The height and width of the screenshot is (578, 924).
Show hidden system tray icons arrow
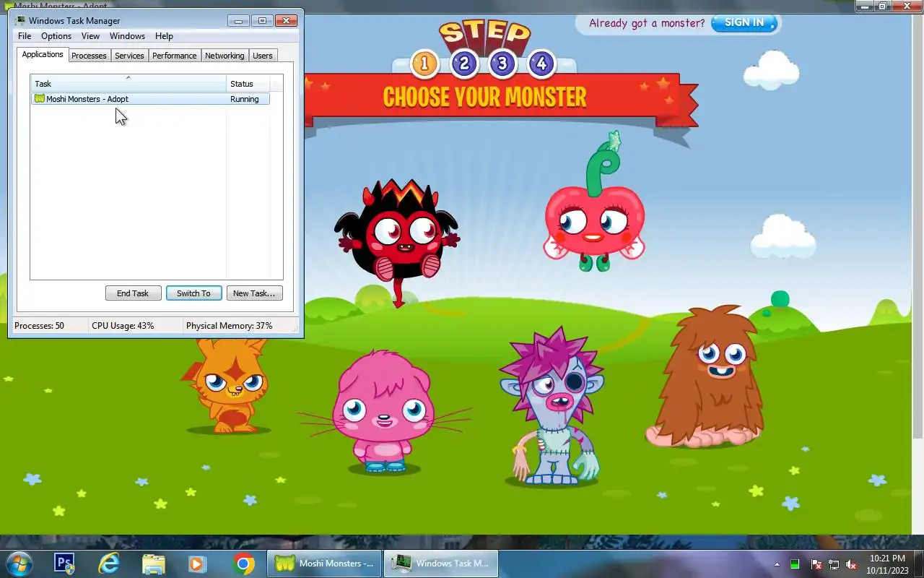[x=777, y=564]
